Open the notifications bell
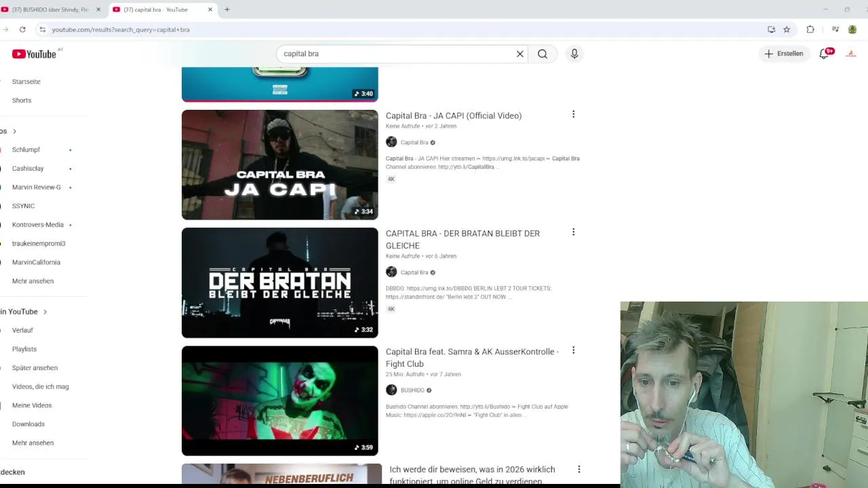The height and width of the screenshot is (488, 868). 824,54
